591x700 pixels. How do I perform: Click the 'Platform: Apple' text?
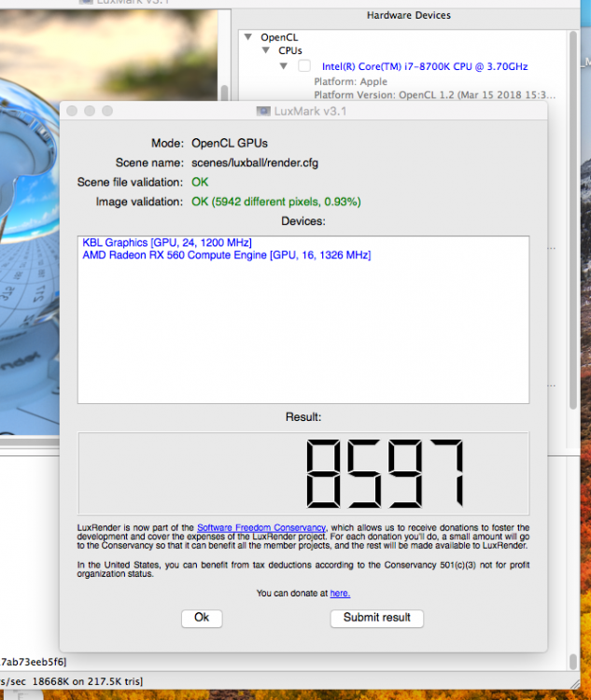coord(350,82)
